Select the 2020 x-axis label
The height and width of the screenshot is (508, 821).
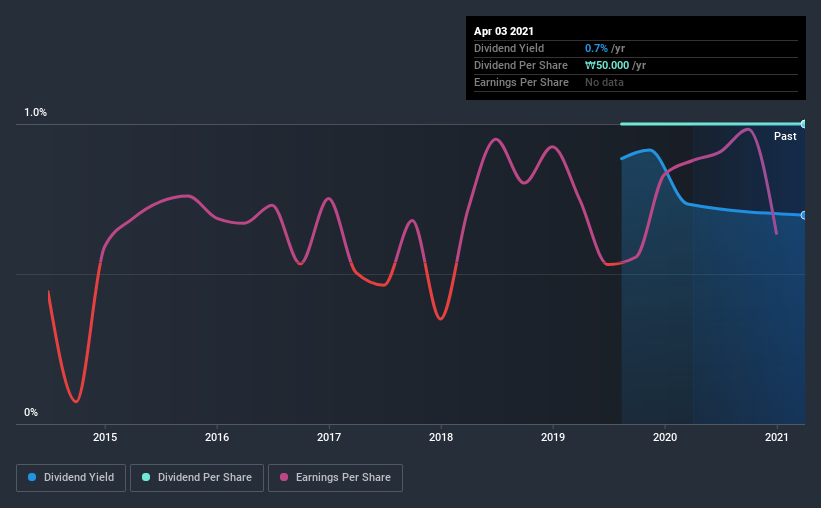coord(665,437)
